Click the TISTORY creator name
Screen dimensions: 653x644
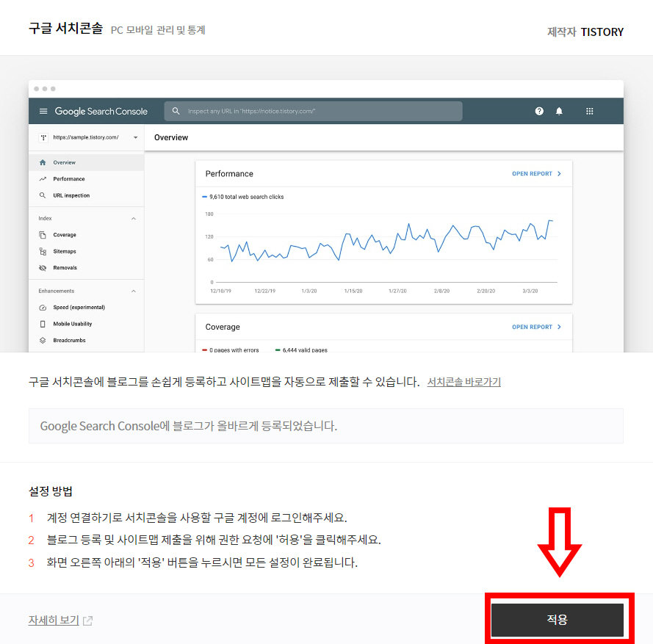602,32
